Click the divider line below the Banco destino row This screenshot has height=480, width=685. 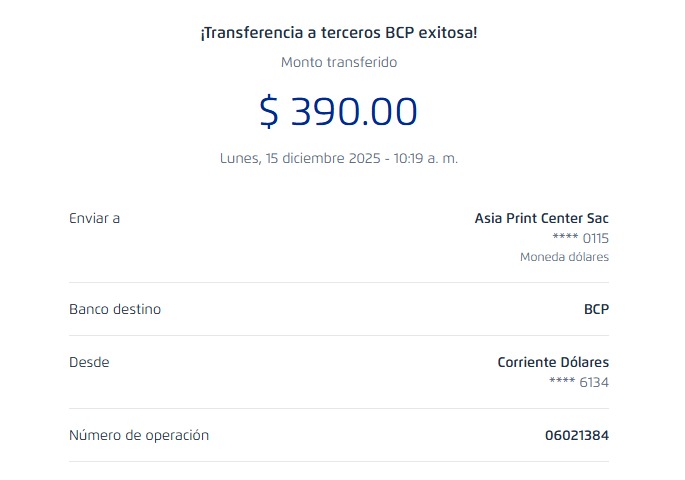339,335
